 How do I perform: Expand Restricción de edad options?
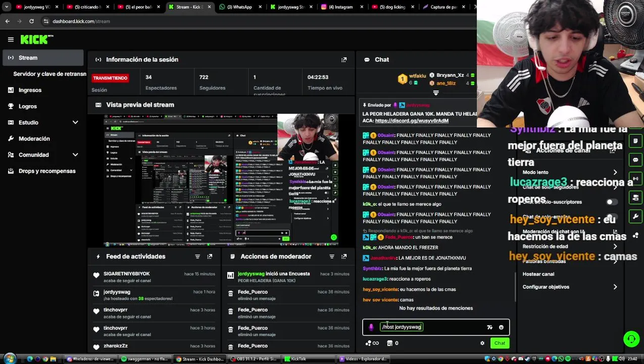pyautogui.click(x=615, y=246)
